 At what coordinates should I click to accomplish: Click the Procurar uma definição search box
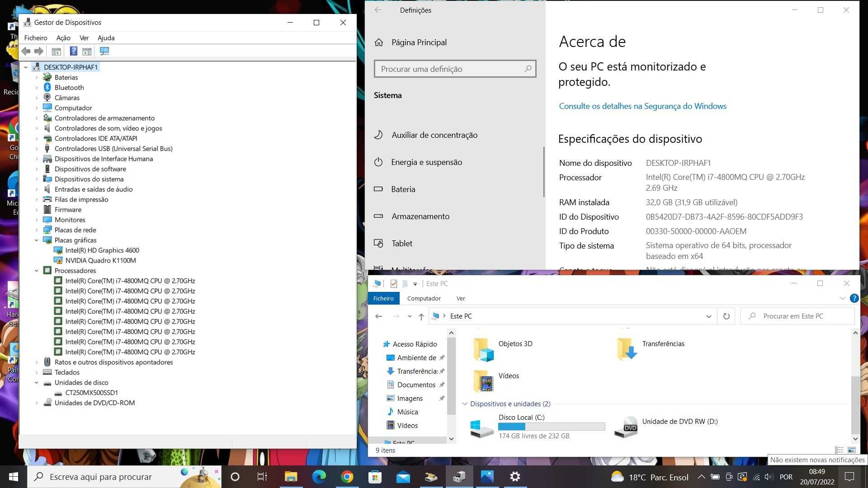455,69
